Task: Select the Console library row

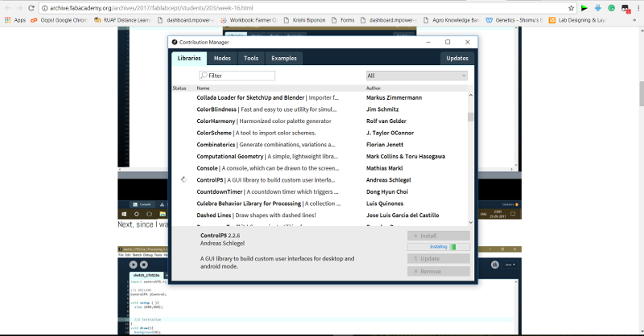Action: tap(320, 168)
